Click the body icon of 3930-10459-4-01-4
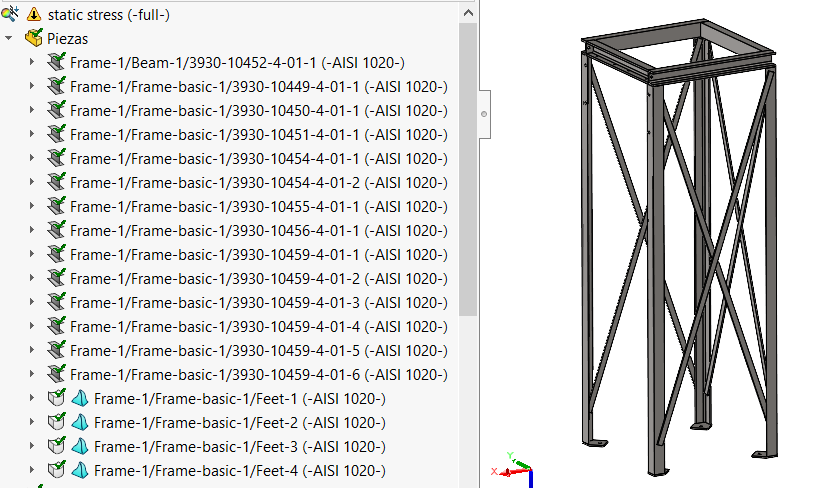This screenshot has height=488, width=815. click(x=56, y=326)
